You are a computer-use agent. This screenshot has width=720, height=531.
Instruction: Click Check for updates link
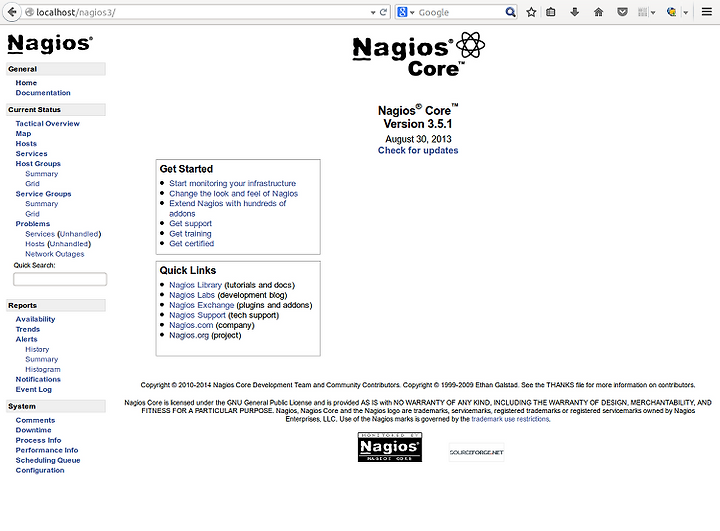[418, 150]
